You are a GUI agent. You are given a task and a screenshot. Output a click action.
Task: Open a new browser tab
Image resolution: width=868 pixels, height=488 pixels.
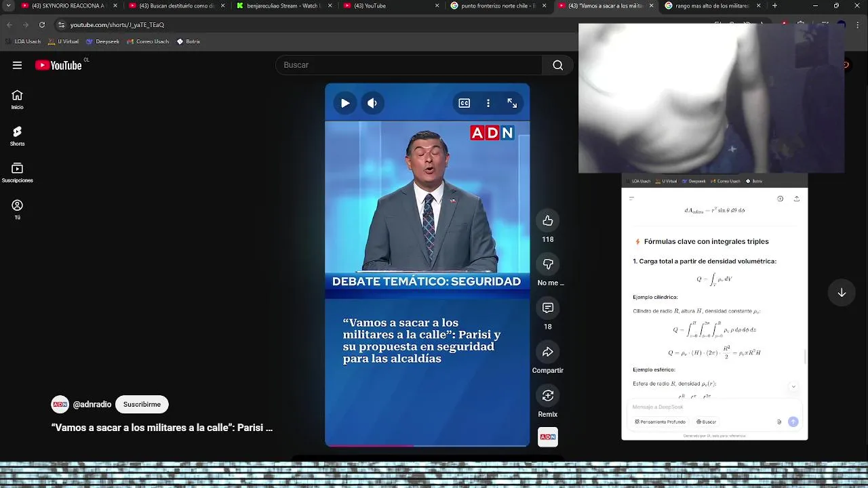click(x=774, y=5)
